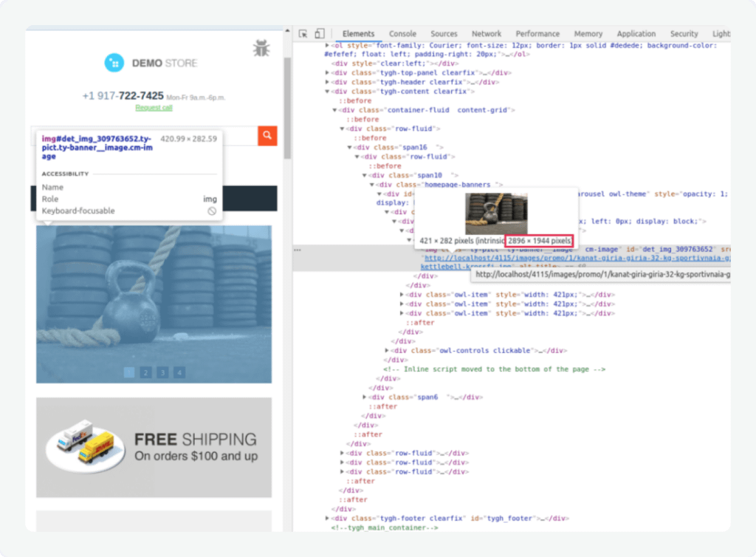Screen dimensions: 756x557
Task: Expand the tygh-footer div node
Action: point(328,519)
